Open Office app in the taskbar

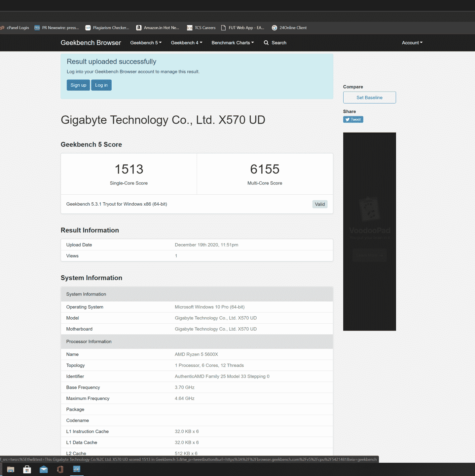(60, 469)
